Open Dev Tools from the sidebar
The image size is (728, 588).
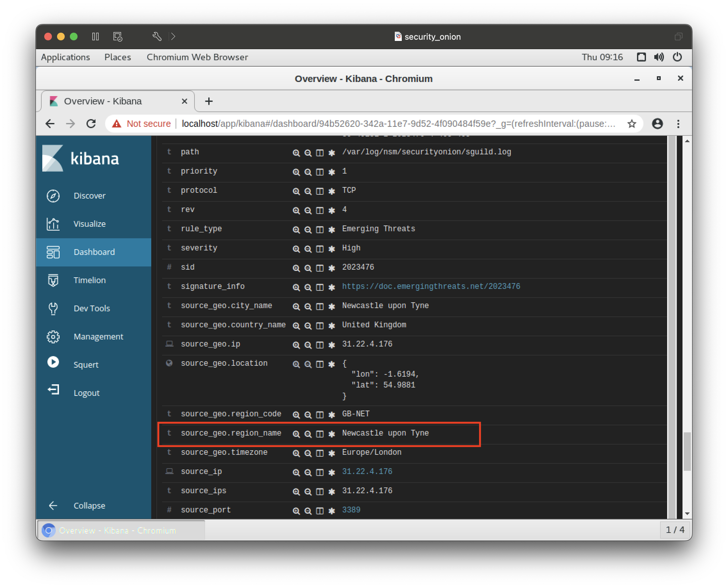[x=92, y=308]
